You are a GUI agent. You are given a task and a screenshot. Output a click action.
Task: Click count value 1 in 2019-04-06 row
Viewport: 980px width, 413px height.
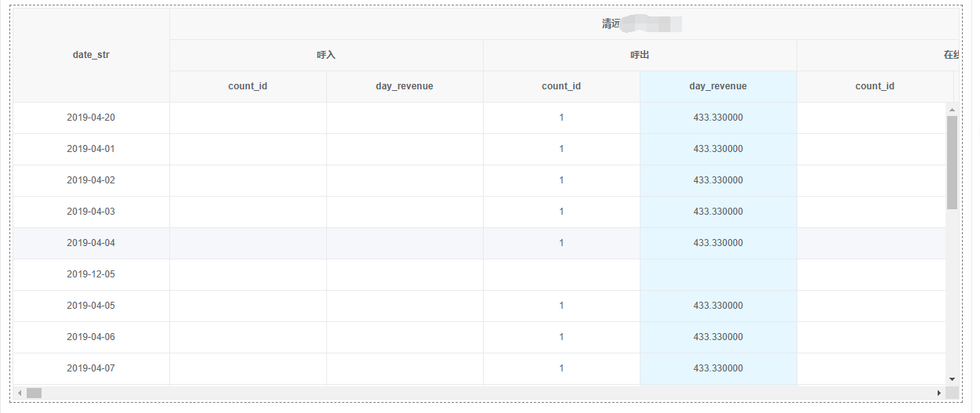(x=561, y=337)
